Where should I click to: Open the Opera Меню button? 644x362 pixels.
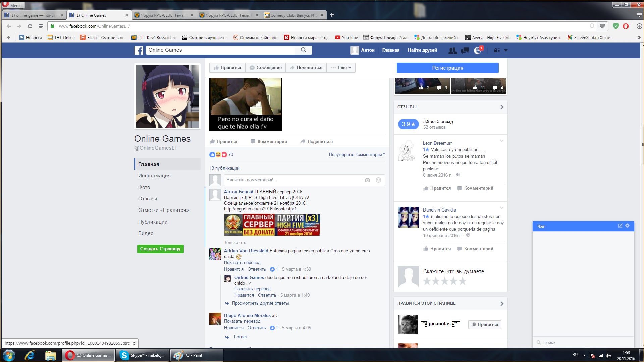click(x=13, y=5)
